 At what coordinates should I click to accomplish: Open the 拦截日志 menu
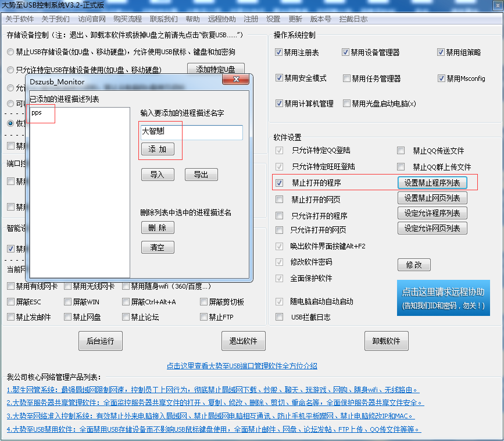tap(353, 19)
